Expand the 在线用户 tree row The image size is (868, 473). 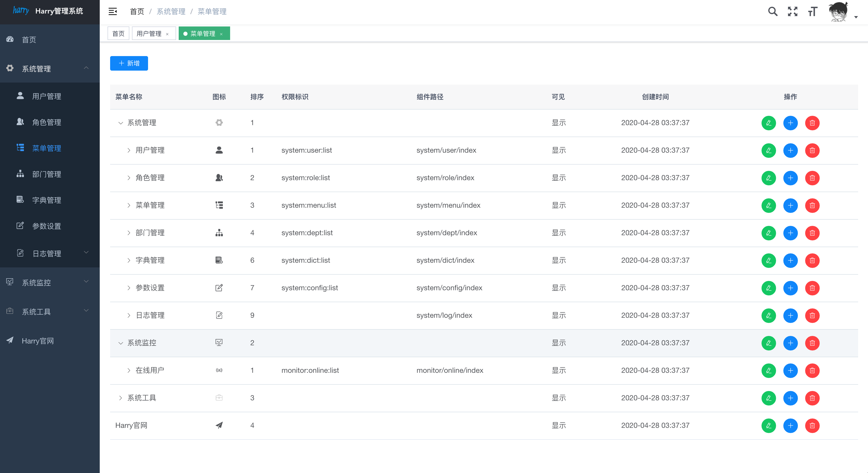click(129, 370)
